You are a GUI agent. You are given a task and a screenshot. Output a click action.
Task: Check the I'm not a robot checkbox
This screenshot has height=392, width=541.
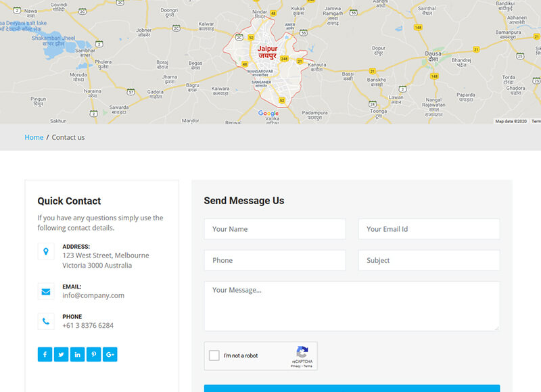214,356
